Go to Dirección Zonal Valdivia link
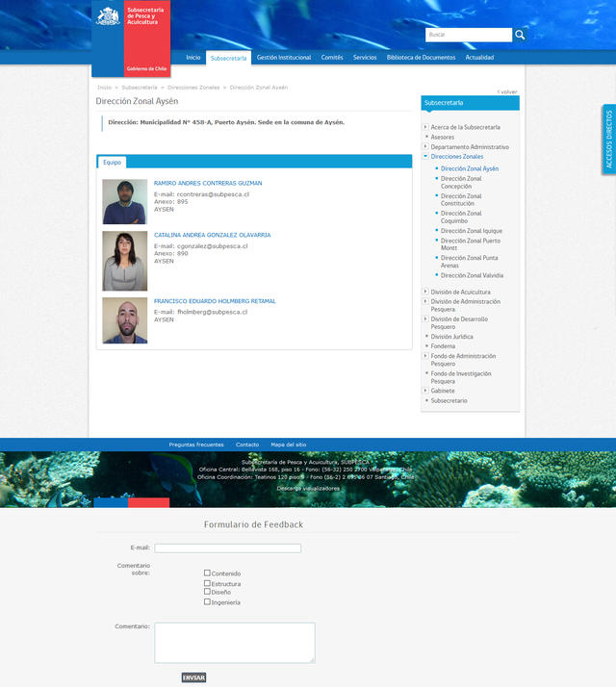 click(472, 275)
